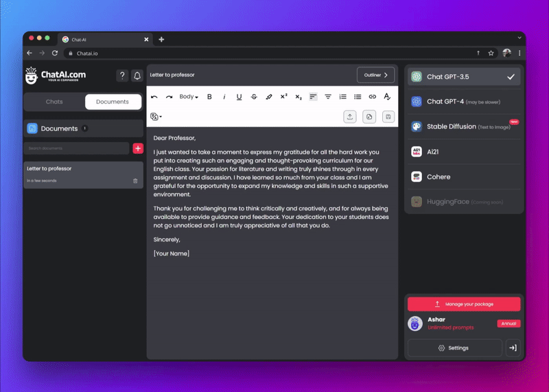This screenshot has width=549, height=392.
Task: Insert a numbered list
Action: 342,97
